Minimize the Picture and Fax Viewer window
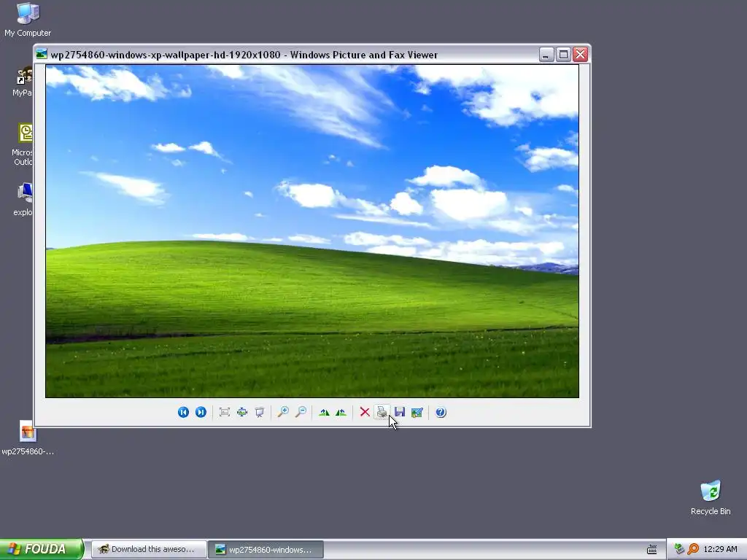 point(546,55)
